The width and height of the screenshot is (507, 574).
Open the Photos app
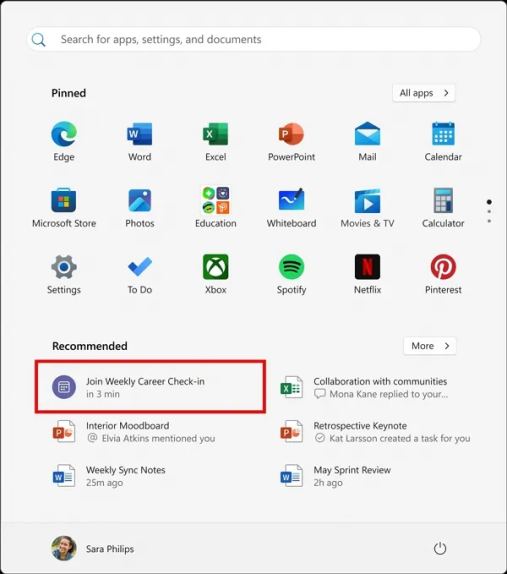(139, 208)
